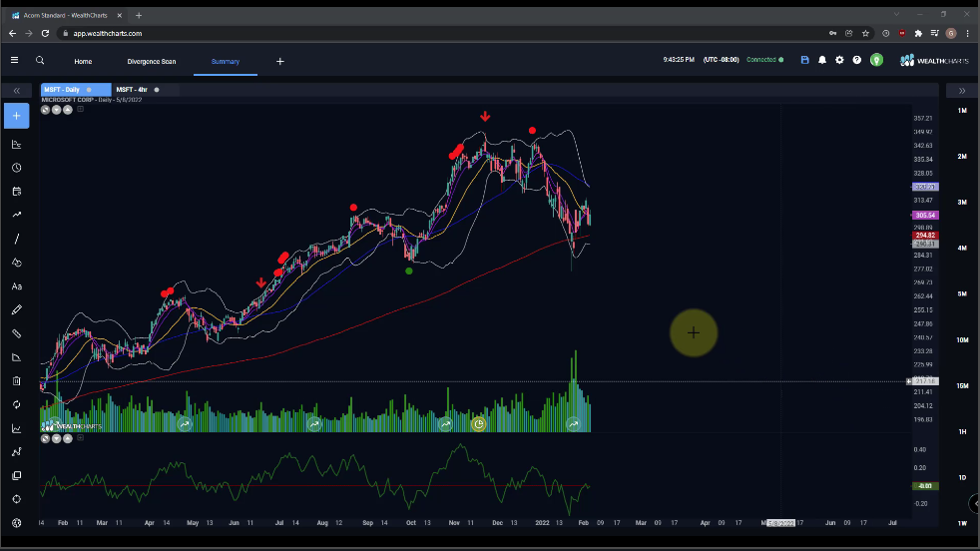Select the connected nodes path tool

click(x=17, y=451)
